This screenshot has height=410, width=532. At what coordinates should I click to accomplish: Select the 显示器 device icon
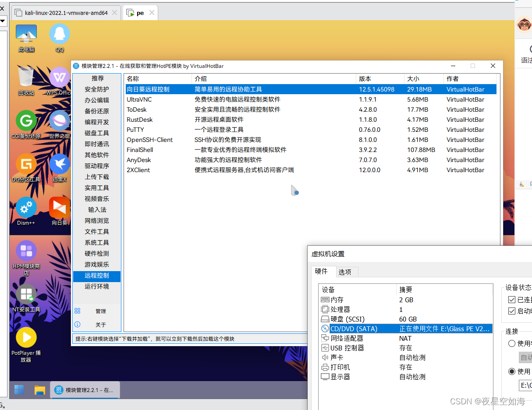pos(325,377)
